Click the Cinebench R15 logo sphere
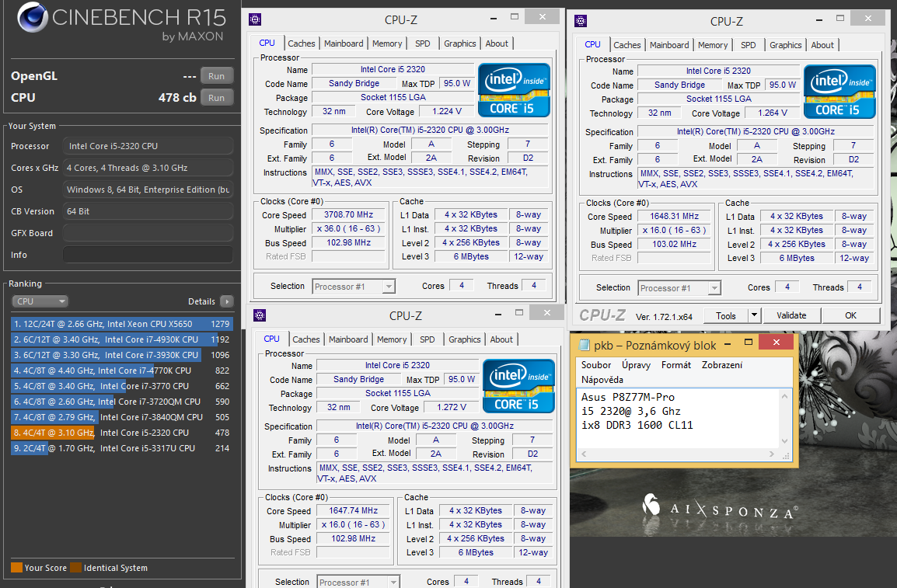897x588 pixels. coord(32,18)
